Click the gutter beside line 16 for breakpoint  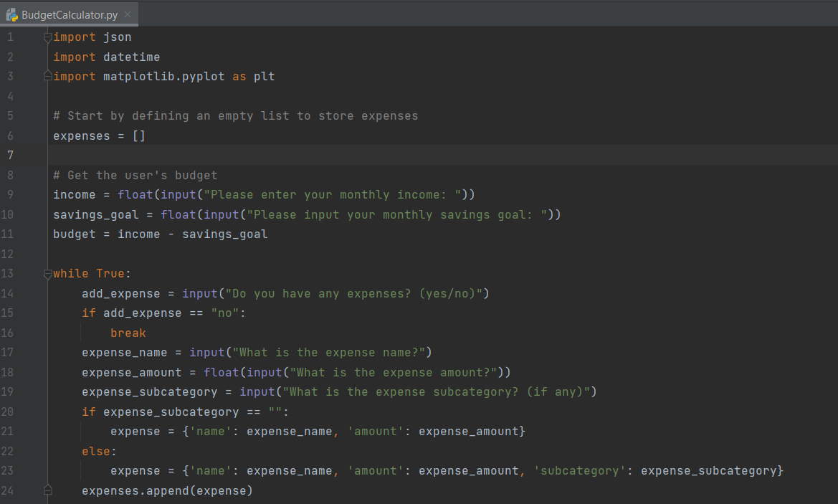pyautogui.click(x=29, y=333)
